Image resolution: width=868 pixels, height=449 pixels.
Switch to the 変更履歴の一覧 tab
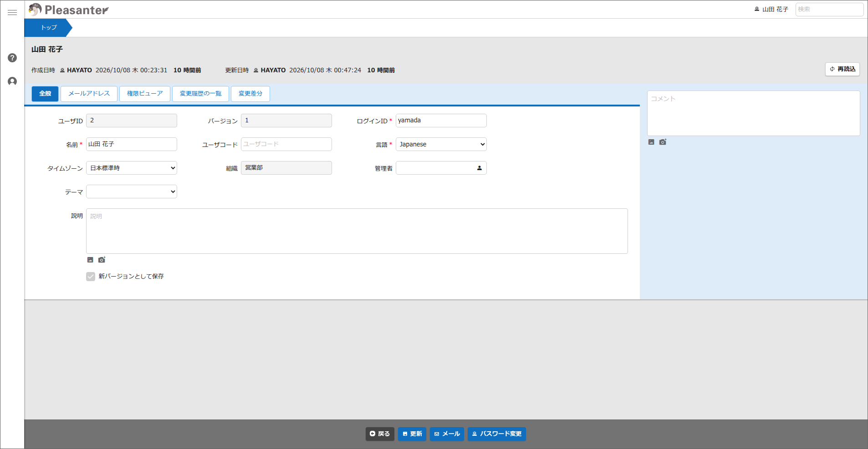[x=200, y=94]
